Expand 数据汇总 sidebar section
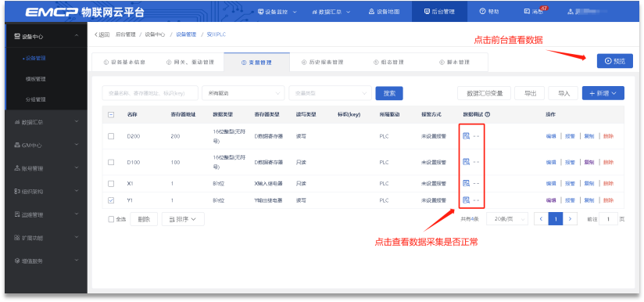Viewport: 644px width, 302px height. pyautogui.click(x=46, y=122)
